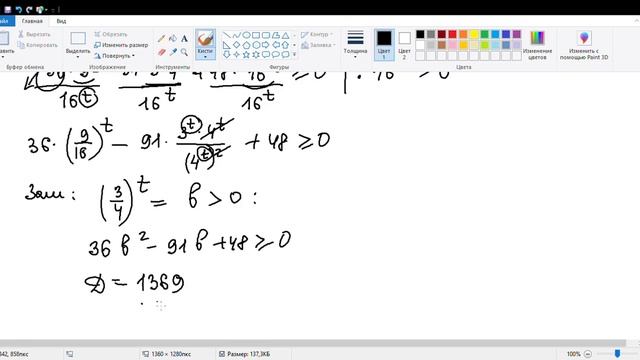Viewport: 640px width, 360px height.
Task: Expand the Select (Выделить) options arrow
Action: click(x=78, y=57)
